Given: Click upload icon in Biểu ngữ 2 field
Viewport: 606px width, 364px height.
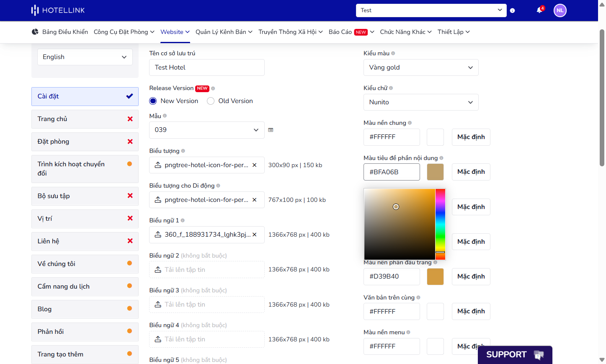Looking at the screenshot, I should (x=158, y=270).
